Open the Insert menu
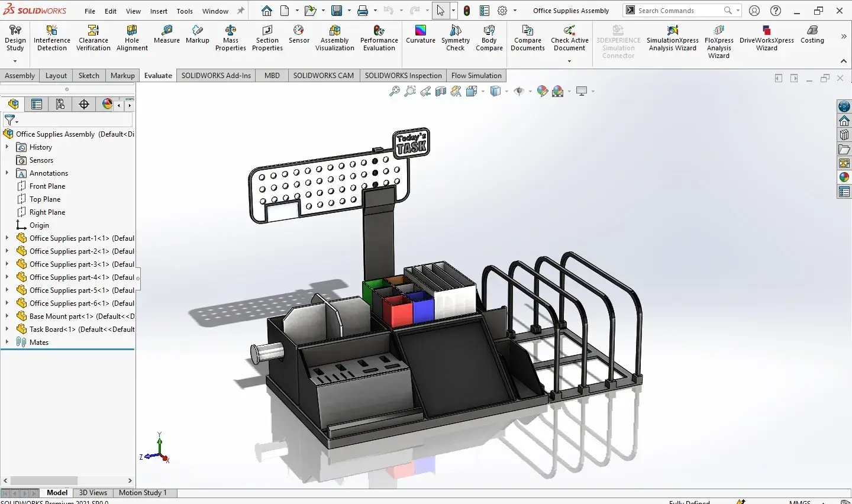 (159, 11)
